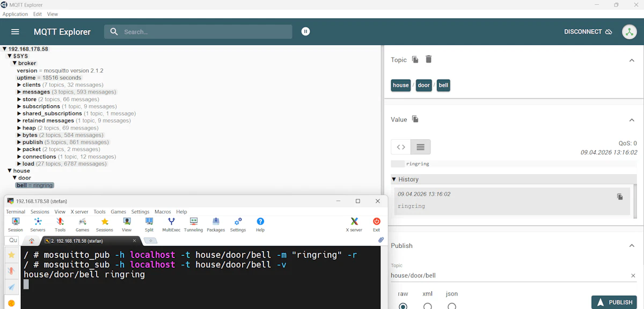
Task: Copy the value to clipboard
Action: tap(415, 119)
